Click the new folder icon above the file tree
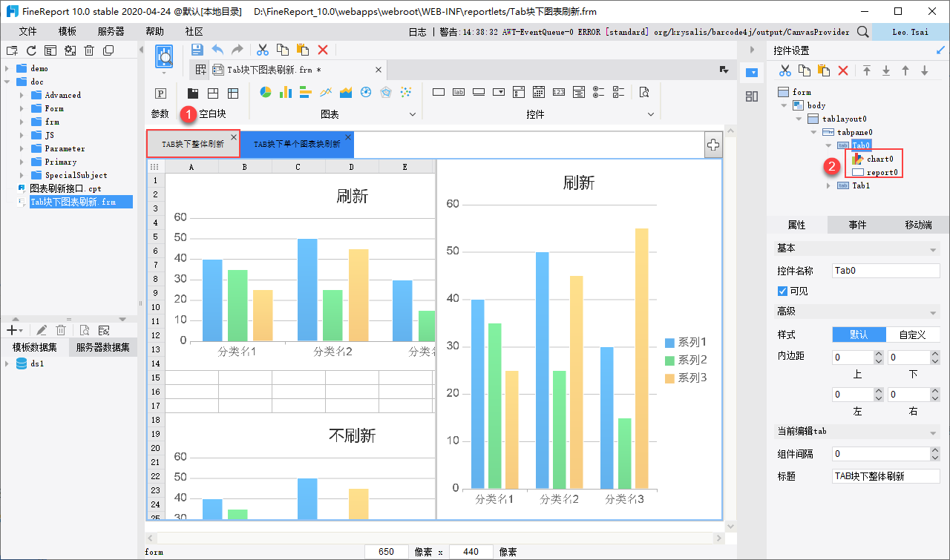950x560 pixels. point(12,50)
